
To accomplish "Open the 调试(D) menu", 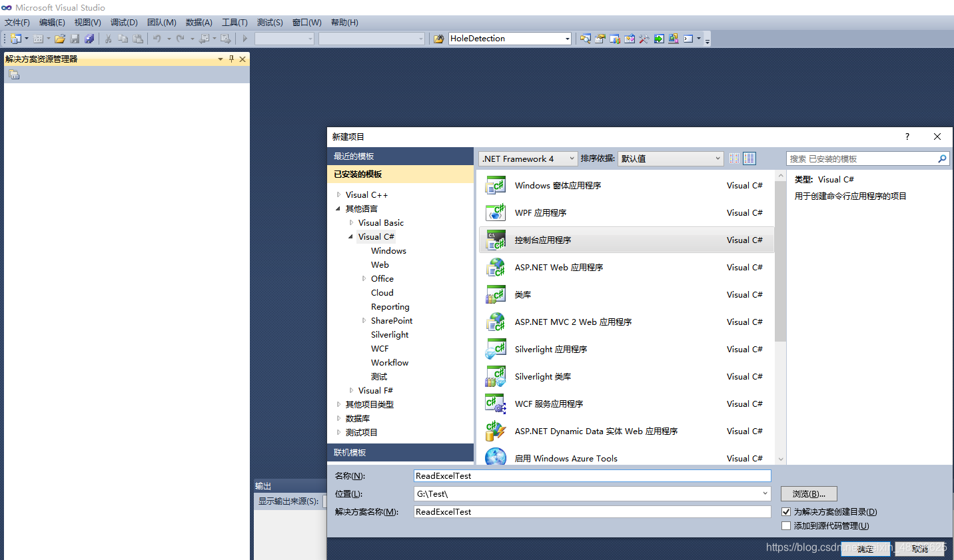I will (123, 22).
